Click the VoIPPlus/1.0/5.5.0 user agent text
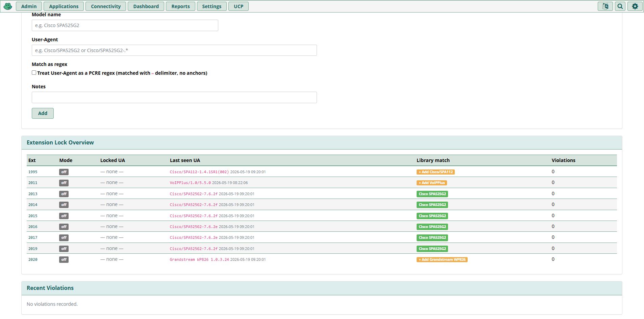The image size is (644, 319). [190, 183]
